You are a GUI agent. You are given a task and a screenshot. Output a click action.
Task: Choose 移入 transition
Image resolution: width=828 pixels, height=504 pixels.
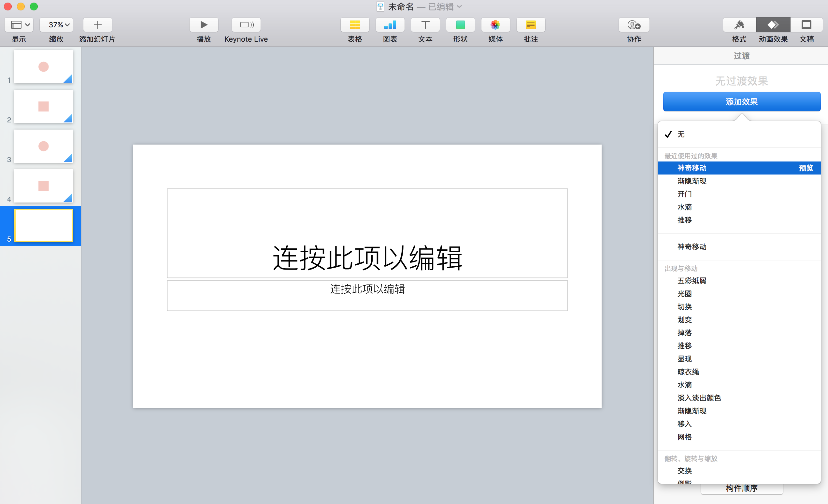coord(739,424)
